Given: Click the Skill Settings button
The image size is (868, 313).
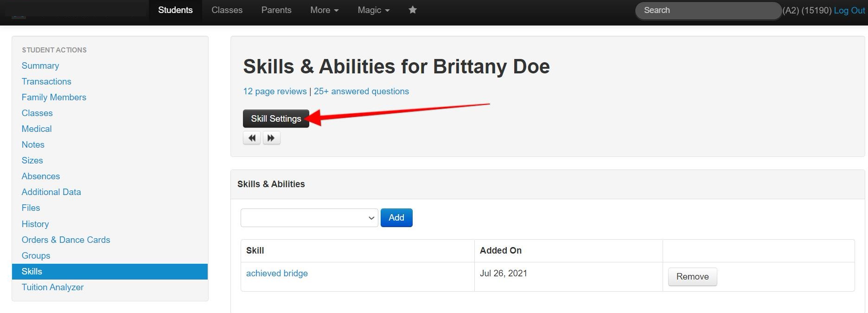Looking at the screenshot, I should (x=276, y=119).
